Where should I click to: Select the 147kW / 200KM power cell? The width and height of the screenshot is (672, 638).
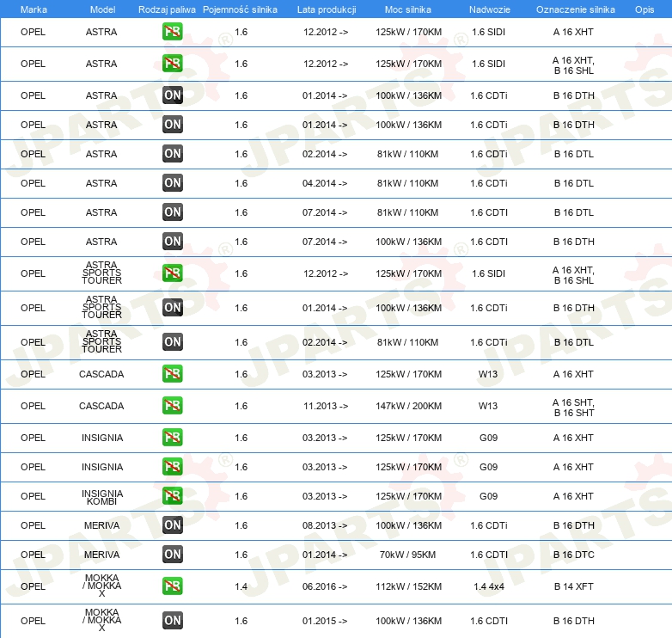pos(408,406)
